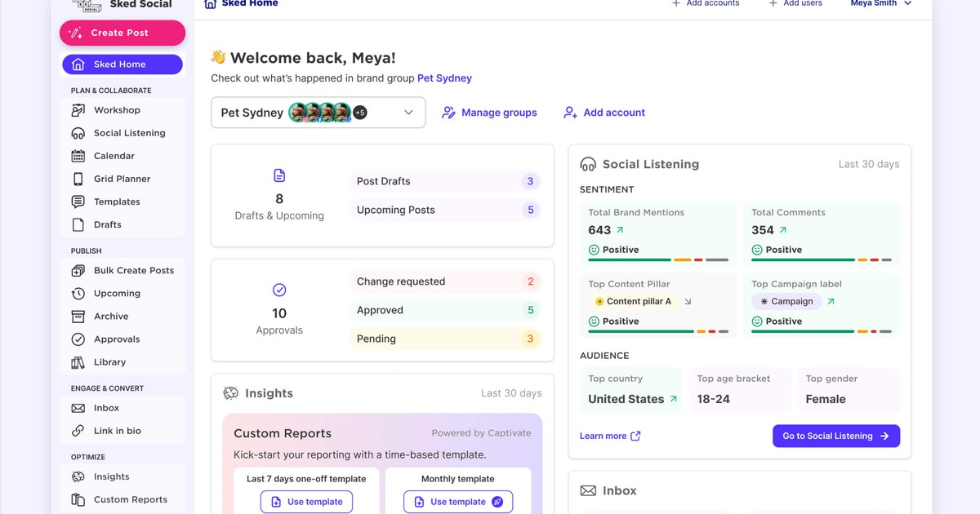This screenshot has width=980, height=514.
Task: Click Add users in top bar
Action: tap(795, 3)
